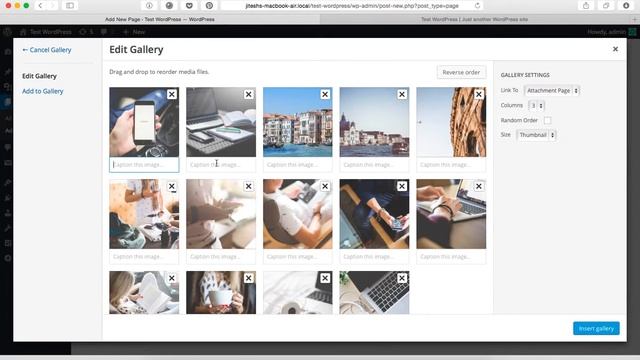Click Howdy, admin account link
Image resolution: width=640 pixels, height=360 pixels.
click(611, 31)
